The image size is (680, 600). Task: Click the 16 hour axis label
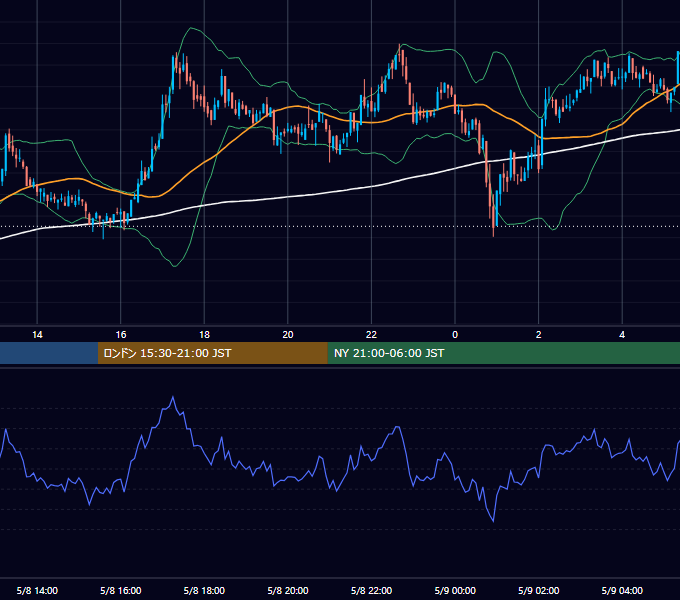click(121, 335)
